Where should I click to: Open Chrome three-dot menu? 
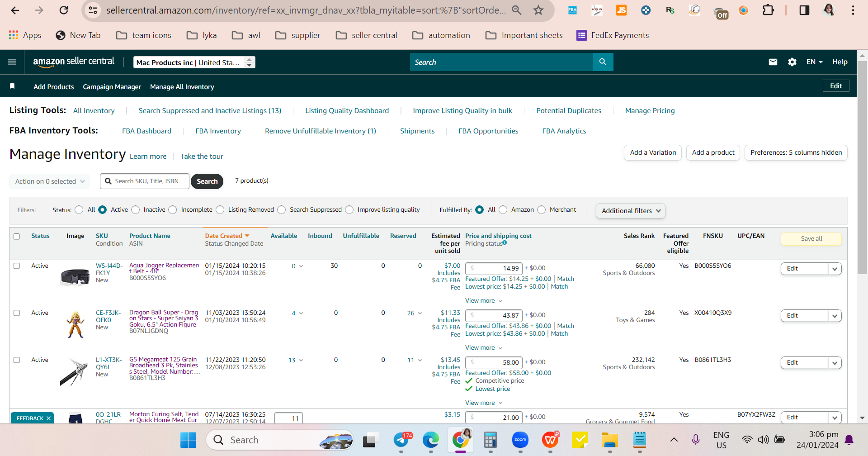853,10
